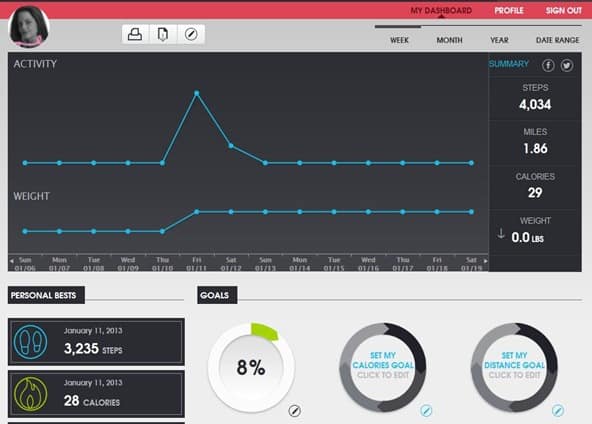Open the 3,235 steps personal best card
Image resolution: width=592 pixels, height=424 pixels.
click(96, 342)
